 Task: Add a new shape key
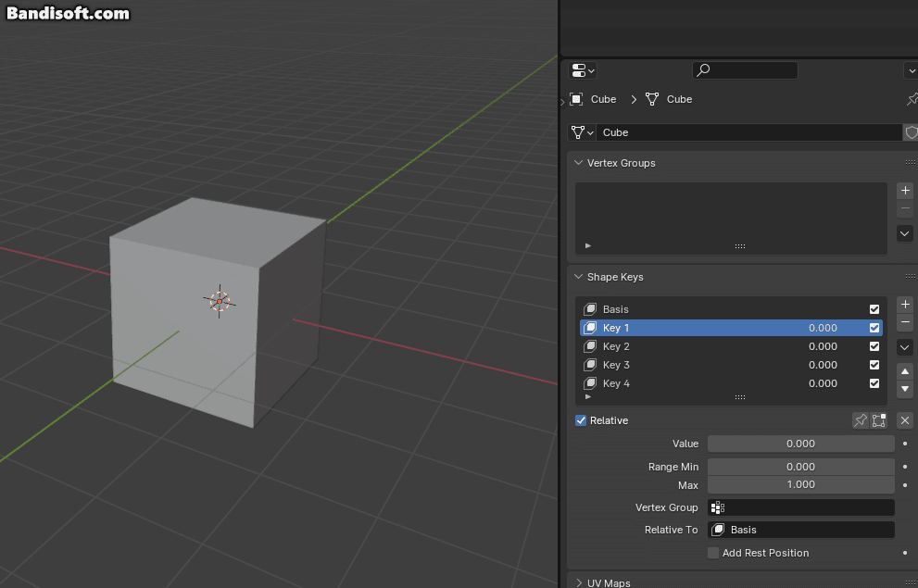905,305
